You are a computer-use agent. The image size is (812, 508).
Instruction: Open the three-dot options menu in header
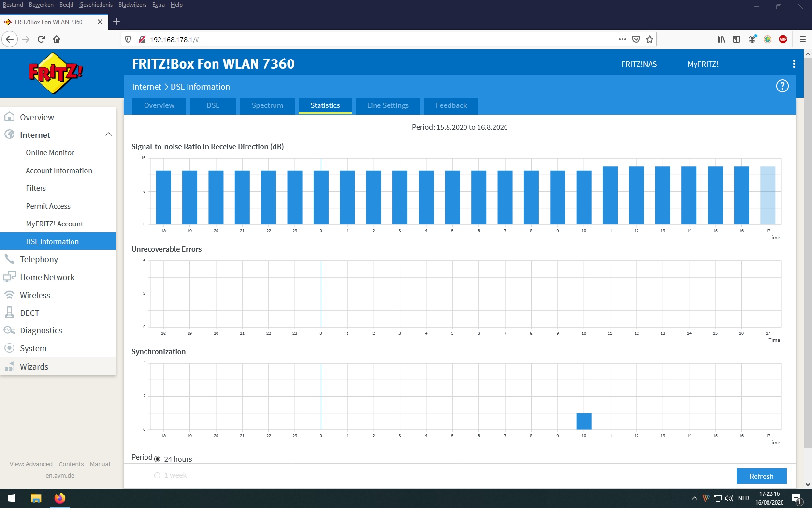point(794,64)
